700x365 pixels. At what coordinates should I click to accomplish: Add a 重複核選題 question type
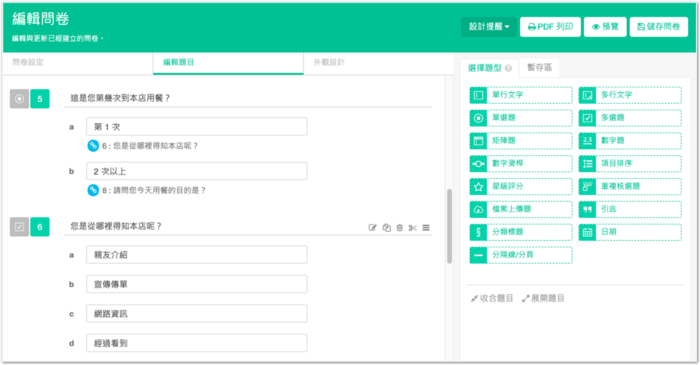630,187
